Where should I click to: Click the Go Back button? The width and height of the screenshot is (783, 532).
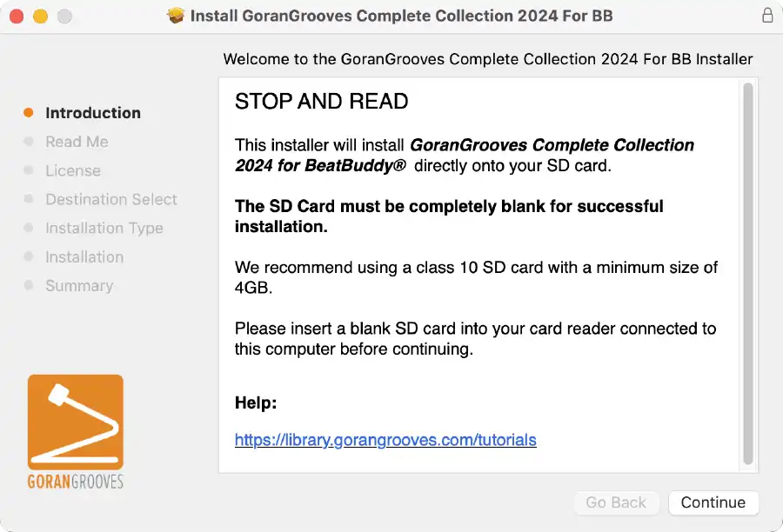pos(616,502)
